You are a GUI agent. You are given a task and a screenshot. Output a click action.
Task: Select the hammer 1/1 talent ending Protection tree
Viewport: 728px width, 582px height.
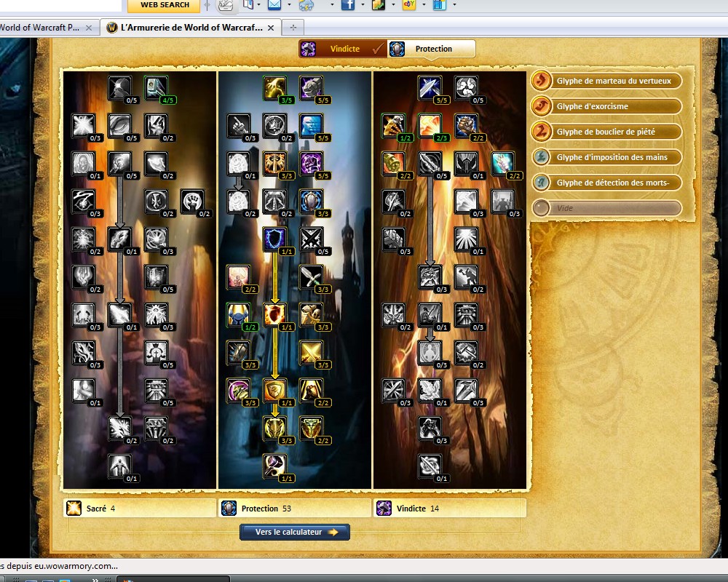coord(275,466)
